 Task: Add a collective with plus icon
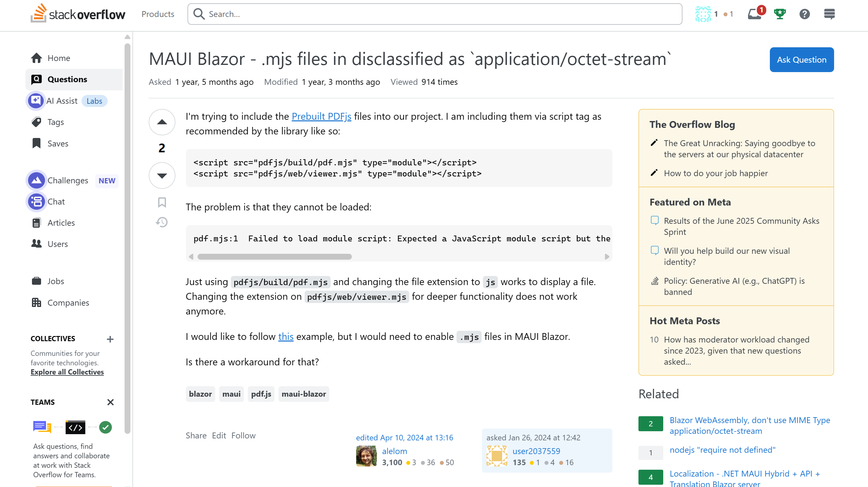110,339
